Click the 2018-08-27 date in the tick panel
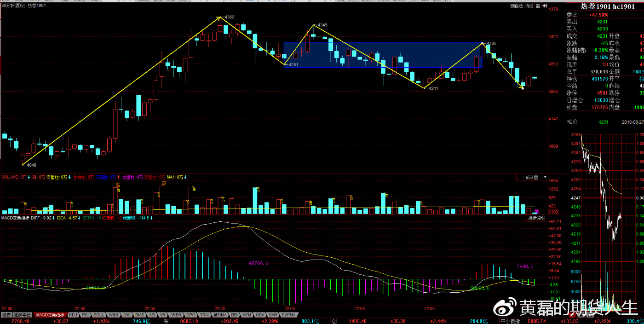Screen dimensions: 644x324 point(632,121)
